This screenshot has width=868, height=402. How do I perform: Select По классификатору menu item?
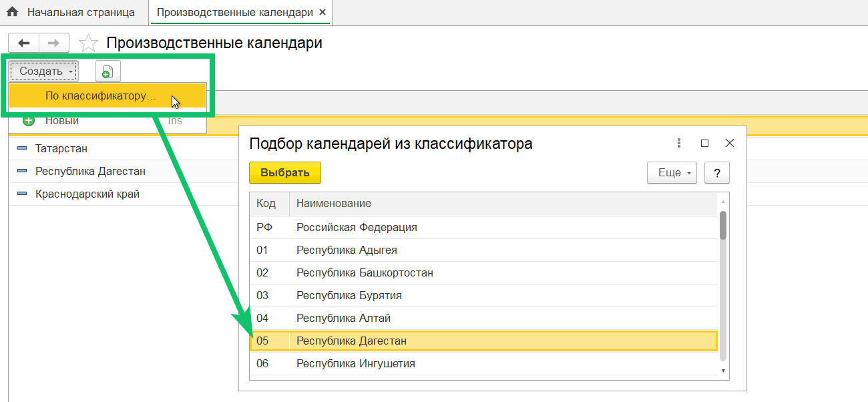(x=100, y=96)
